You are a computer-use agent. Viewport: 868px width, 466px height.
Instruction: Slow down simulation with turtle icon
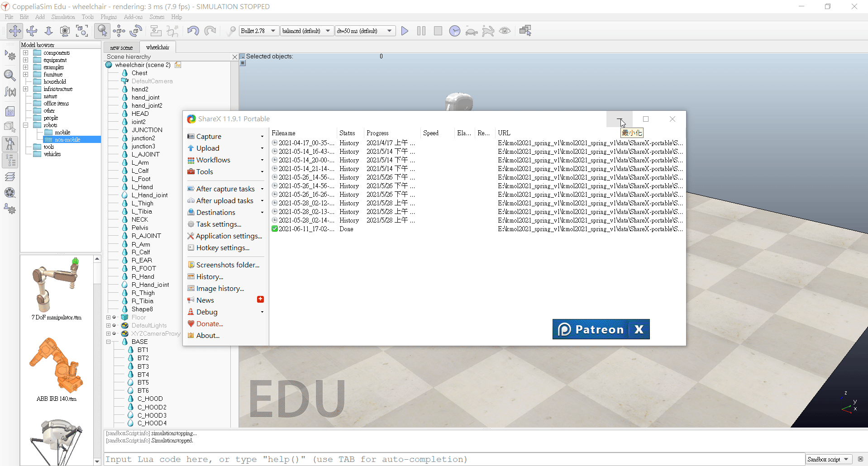472,31
